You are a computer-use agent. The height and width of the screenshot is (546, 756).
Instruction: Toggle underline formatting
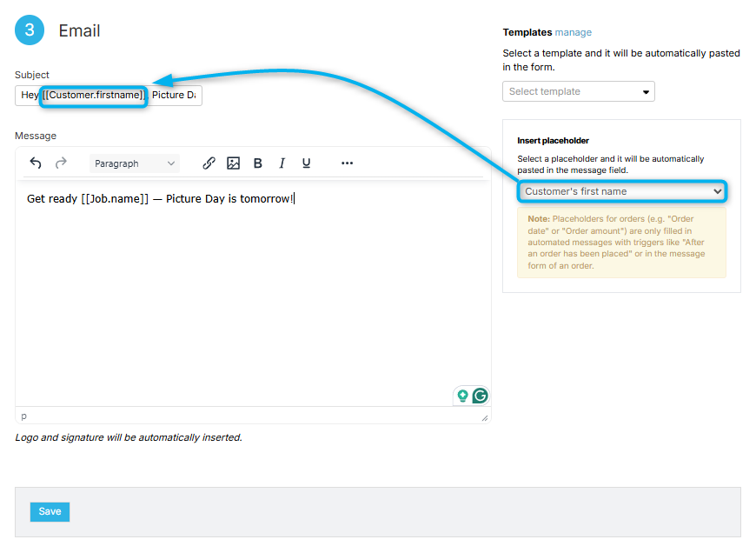(x=306, y=163)
